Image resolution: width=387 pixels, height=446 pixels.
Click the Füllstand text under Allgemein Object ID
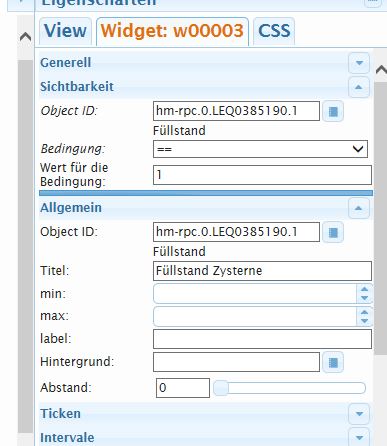click(179, 251)
